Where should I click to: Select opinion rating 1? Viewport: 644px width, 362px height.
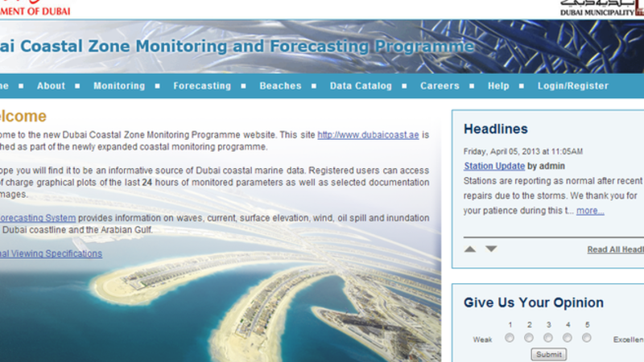click(510, 338)
